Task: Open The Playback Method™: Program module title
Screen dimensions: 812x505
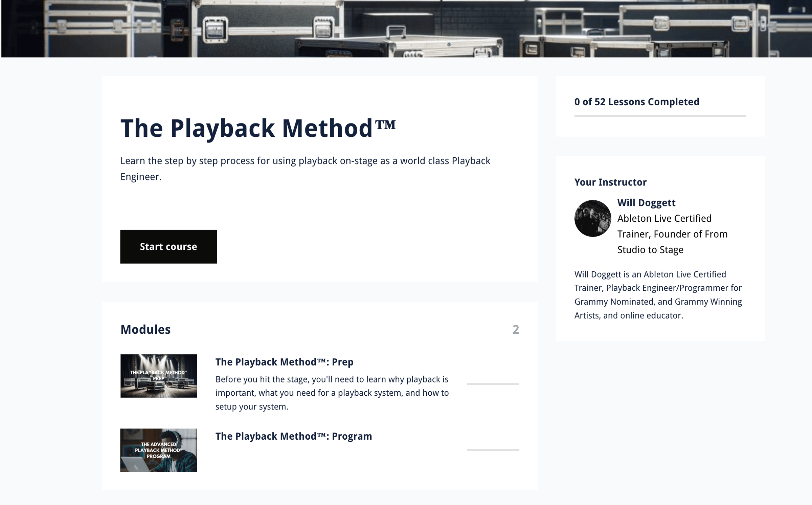Action: pyautogui.click(x=294, y=436)
